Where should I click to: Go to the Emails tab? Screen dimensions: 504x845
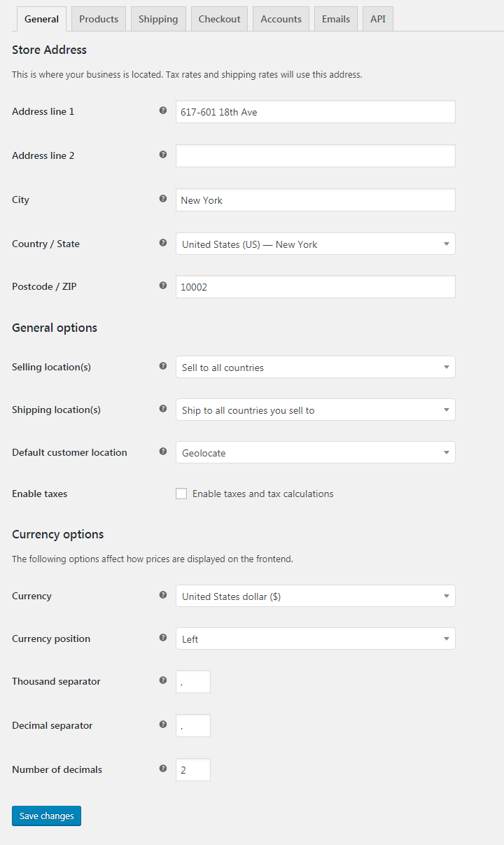coord(336,19)
